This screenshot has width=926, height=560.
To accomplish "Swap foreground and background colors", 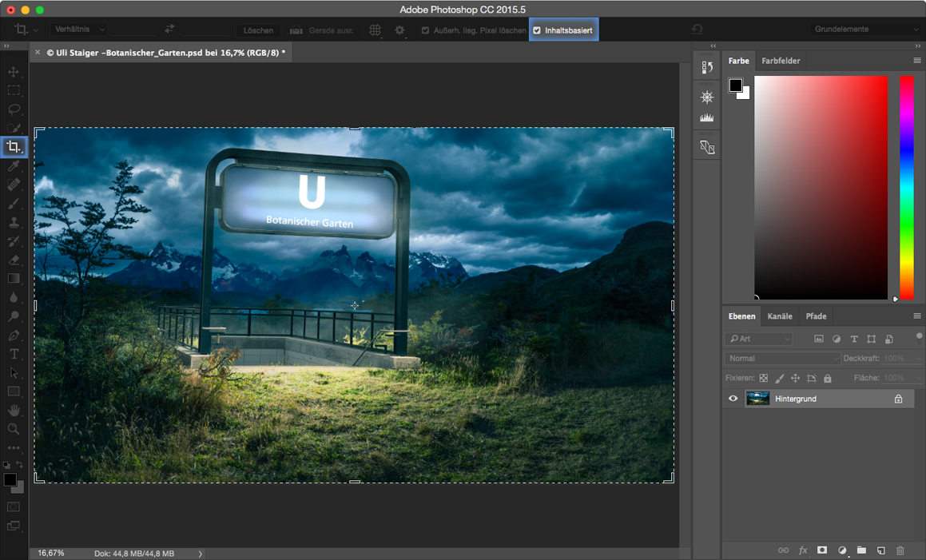I will click(19, 464).
